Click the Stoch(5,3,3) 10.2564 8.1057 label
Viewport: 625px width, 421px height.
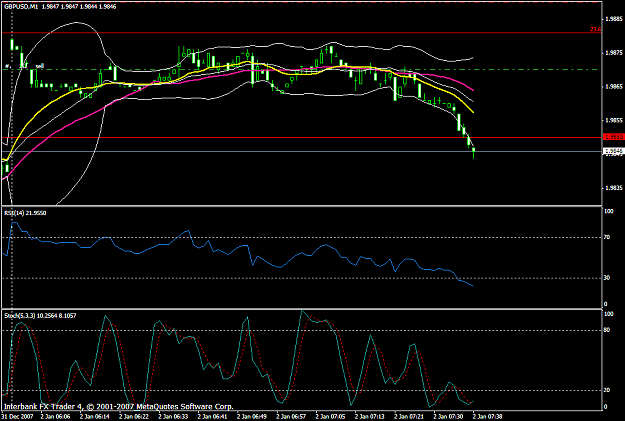pos(40,316)
